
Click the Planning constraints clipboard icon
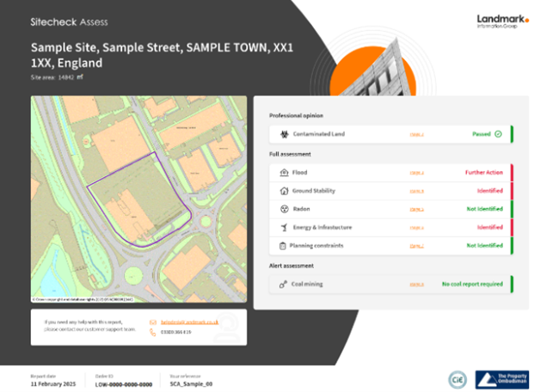[x=282, y=246]
